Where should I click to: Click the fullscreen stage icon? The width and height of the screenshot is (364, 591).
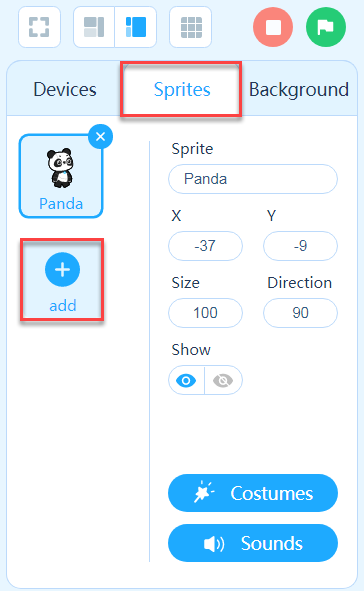pos(39,27)
